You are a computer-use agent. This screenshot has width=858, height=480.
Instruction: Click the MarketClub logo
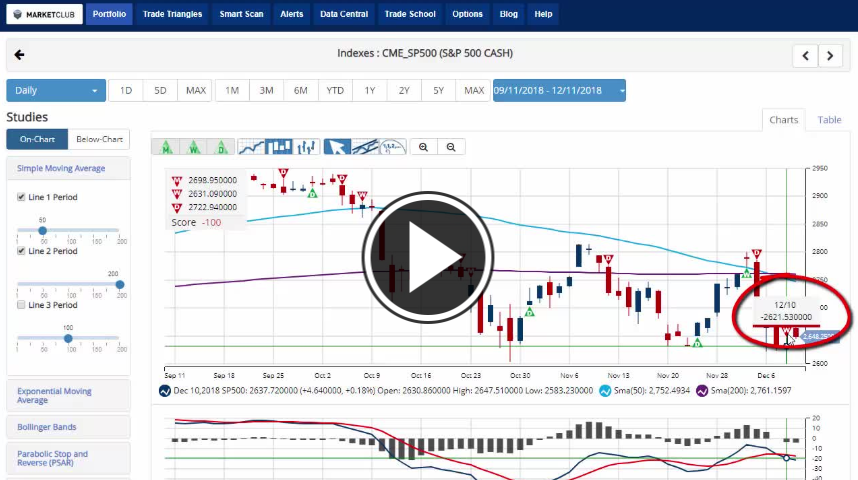(x=44, y=14)
